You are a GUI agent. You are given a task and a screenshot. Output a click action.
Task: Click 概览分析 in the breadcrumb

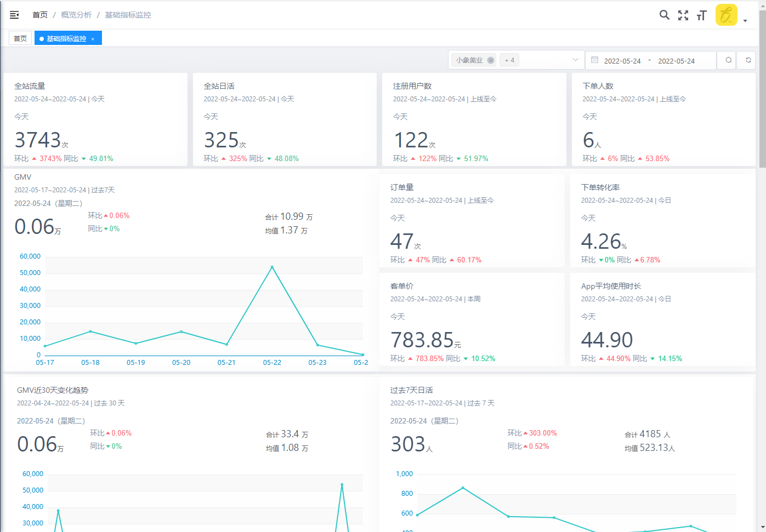pos(76,15)
